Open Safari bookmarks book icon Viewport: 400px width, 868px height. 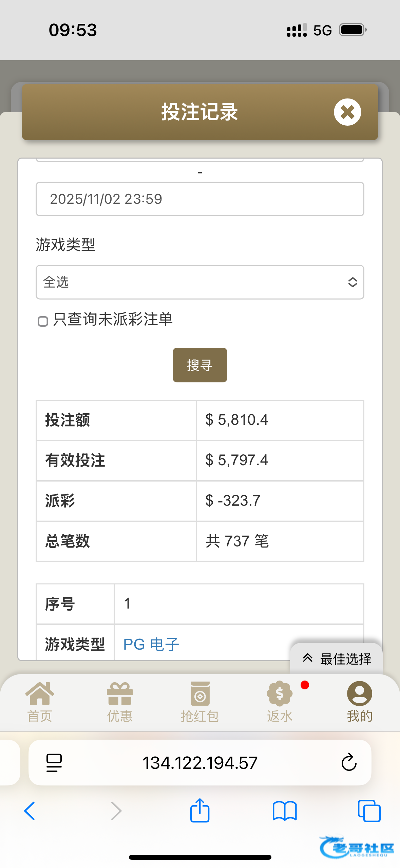[285, 811]
